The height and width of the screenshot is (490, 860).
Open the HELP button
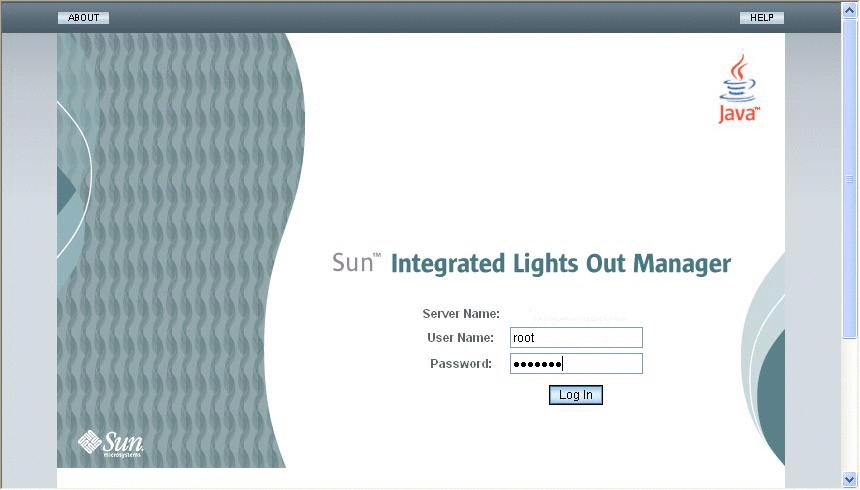tap(762, 18)
